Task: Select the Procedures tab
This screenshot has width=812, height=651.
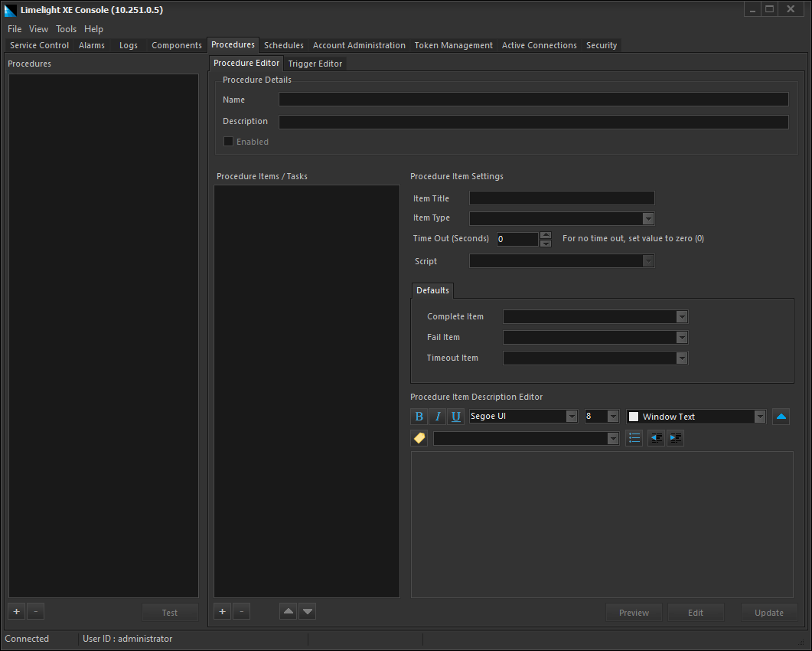Action: tap(233, 45)
